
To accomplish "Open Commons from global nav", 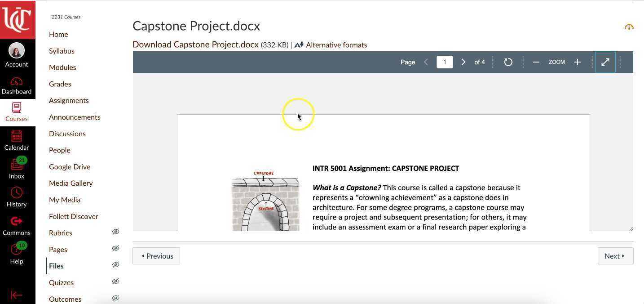I will pyautogui.click(x=17, y=226).
